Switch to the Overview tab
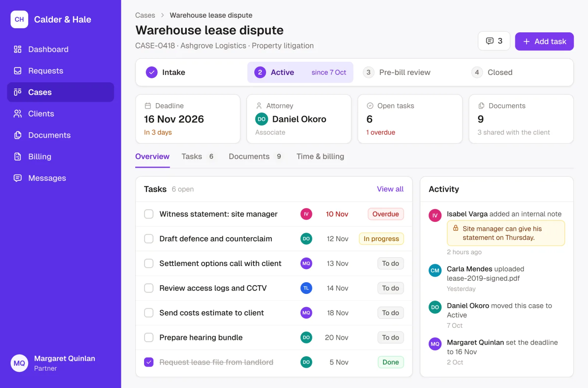The height and width of the screenshot is (388, 588). tap(152, 157)
